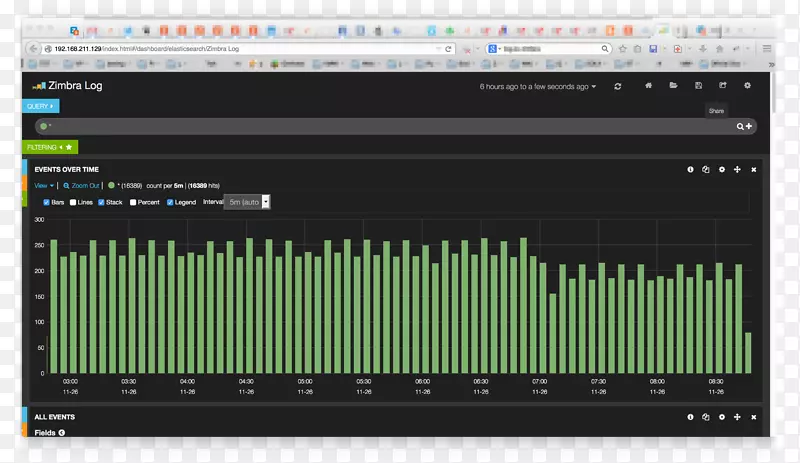Open dashboard settings gear in header
This screenshot has width=800, height=463.
(747, 87)
